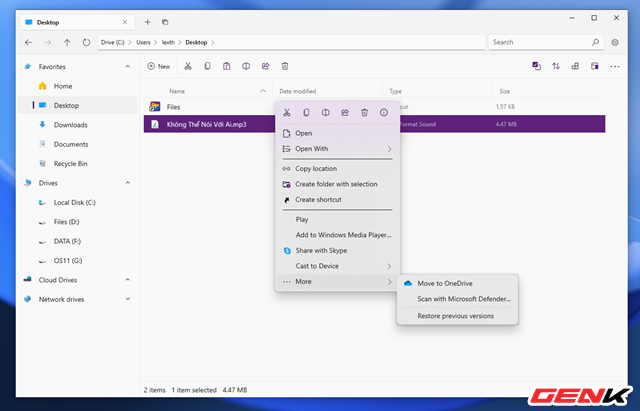
Task: Click the Copy icon in the context menu
Action: click(x=306, y=113)
